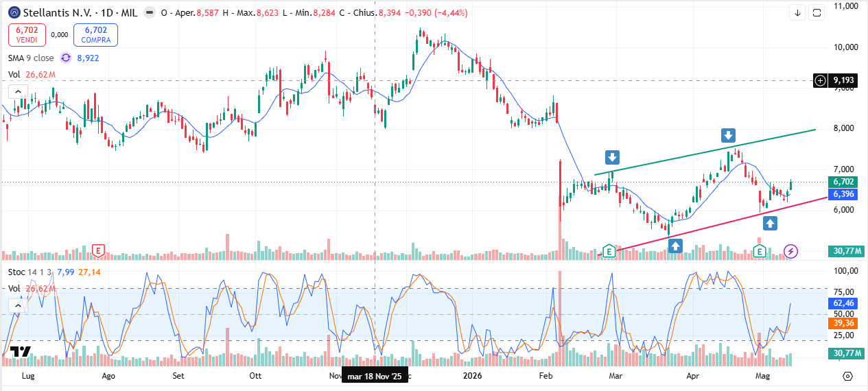
Task: Click the Min. low value 8,284
Action: click(323, 12)
